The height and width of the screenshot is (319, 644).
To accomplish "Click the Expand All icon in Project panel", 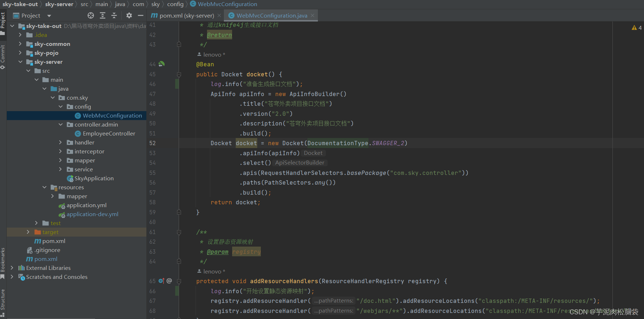I will coord(103,15).
